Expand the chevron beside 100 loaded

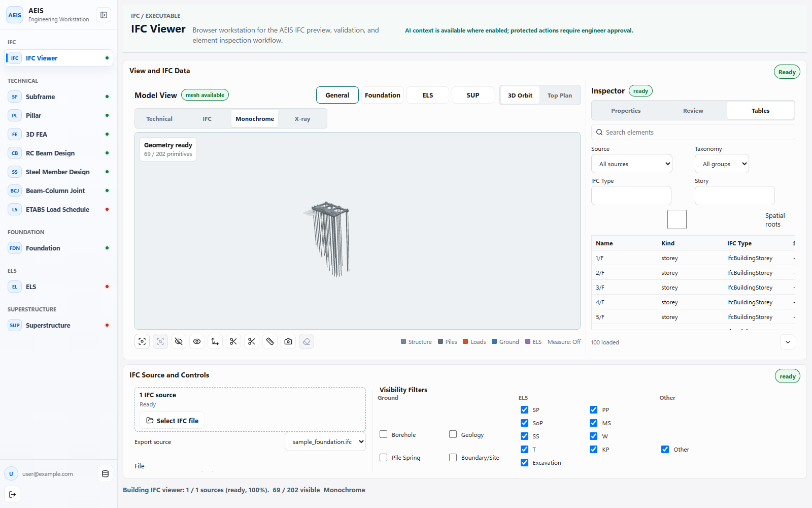point(788,342)
